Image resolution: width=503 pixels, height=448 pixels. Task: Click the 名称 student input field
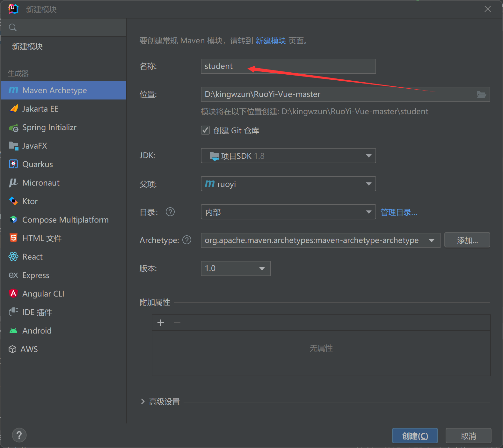(x=288, y=66)
